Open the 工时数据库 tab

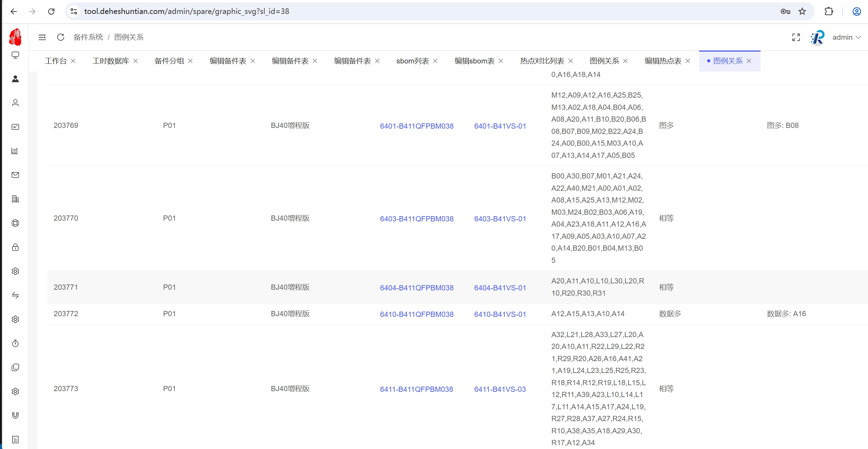point(111,61)
